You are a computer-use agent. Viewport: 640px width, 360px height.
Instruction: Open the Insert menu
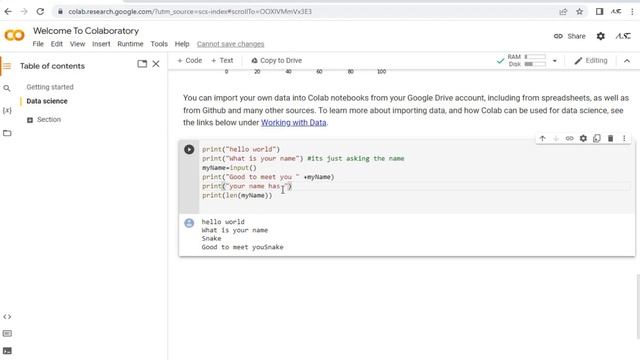point(101,44)
